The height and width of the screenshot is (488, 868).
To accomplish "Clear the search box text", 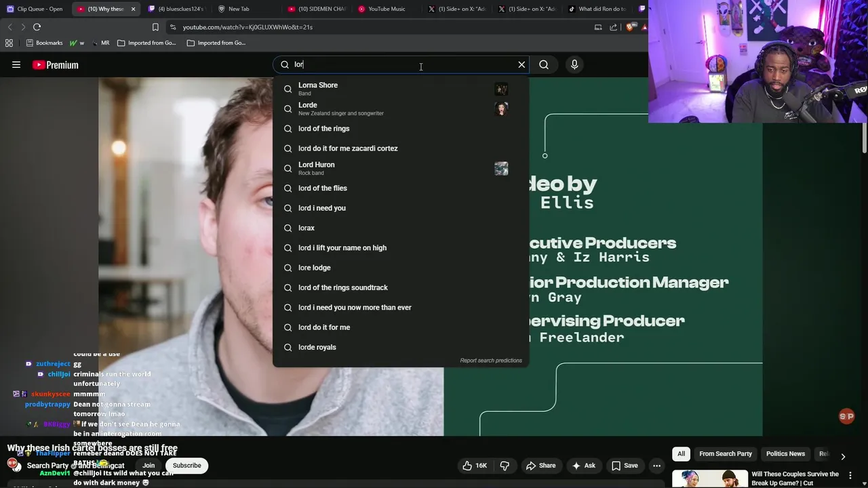I will pos(521,64).
